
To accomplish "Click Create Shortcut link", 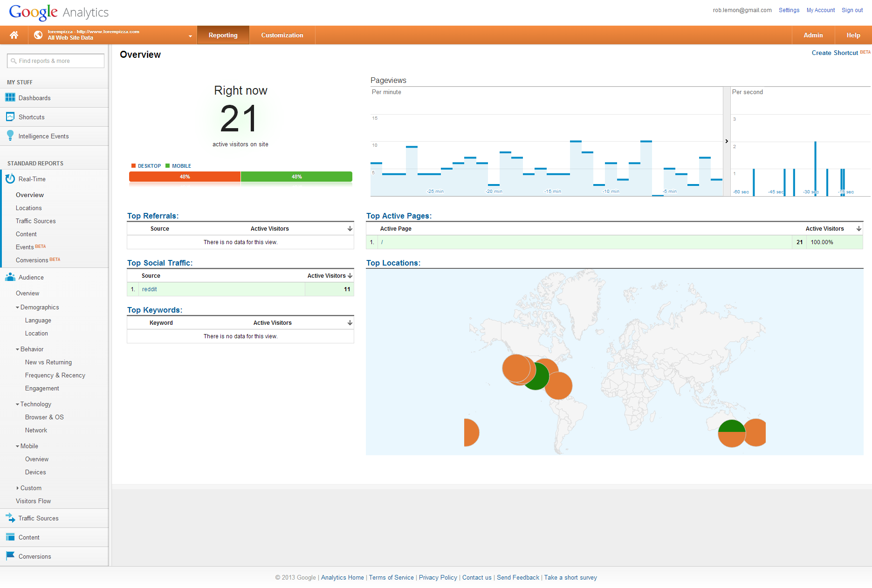I will click(x=835, y=53).
